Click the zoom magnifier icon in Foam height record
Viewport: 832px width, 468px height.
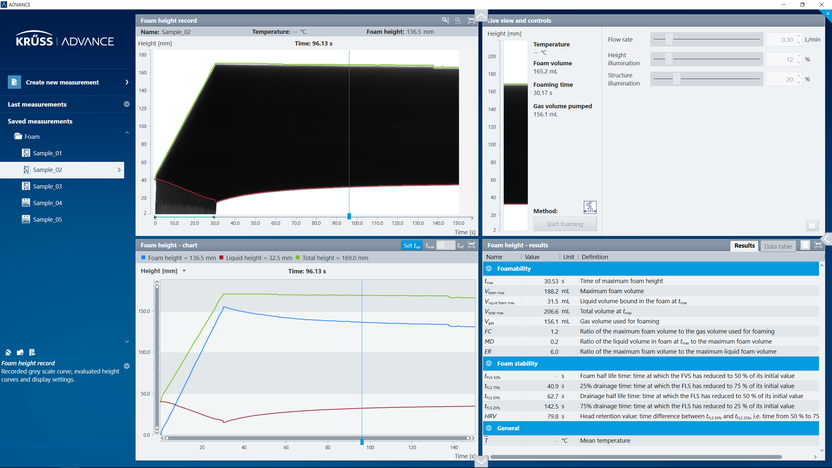pos(446,20)
